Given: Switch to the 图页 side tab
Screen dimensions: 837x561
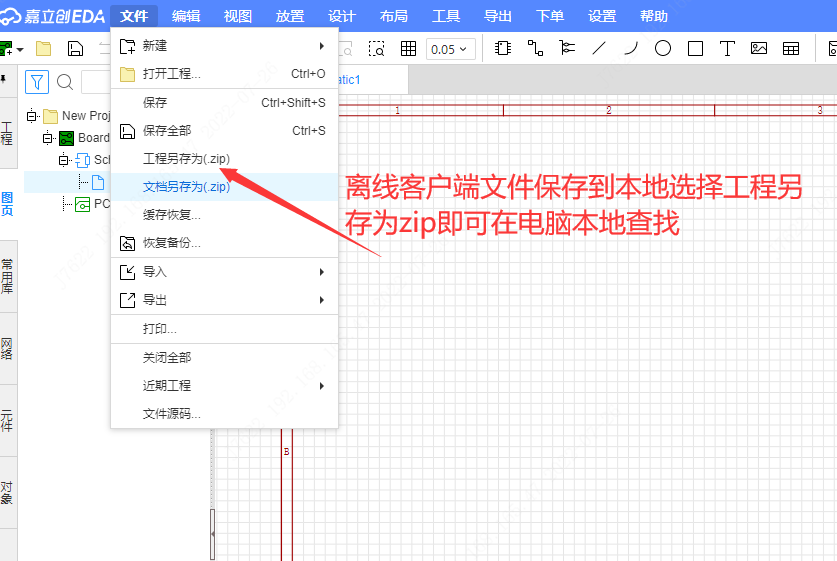Looking at the screenshot, I should click(7, 204).
